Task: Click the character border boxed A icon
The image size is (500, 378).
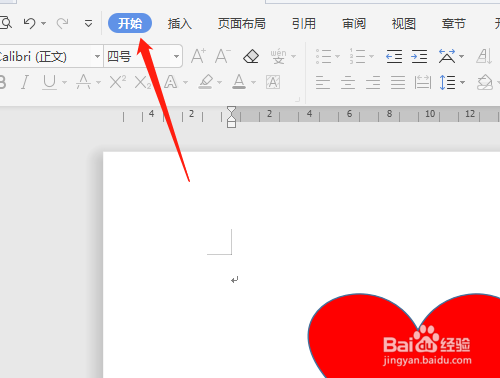Action: pyautogui.click(x=273, y=82)
